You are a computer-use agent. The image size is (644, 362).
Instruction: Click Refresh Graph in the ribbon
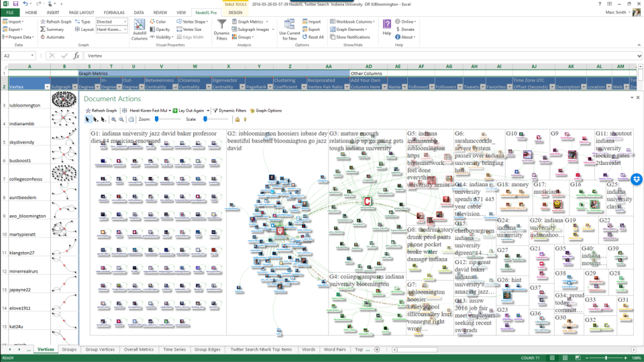pyautogui.click(x=56, y=21)
